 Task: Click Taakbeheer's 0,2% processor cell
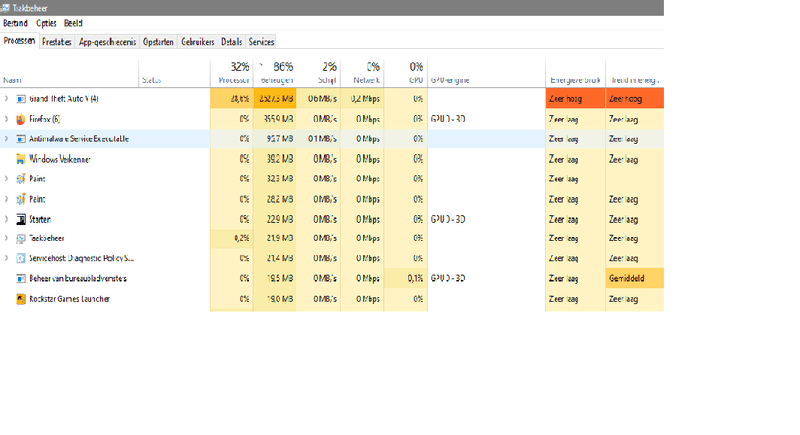232,238
